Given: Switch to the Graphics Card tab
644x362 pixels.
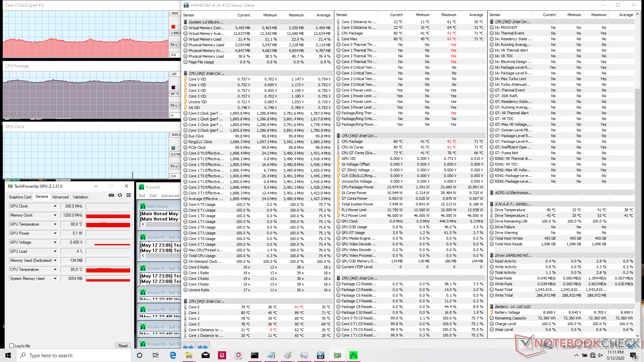Looking at the screenshot, I should click(x=20, y=197).
